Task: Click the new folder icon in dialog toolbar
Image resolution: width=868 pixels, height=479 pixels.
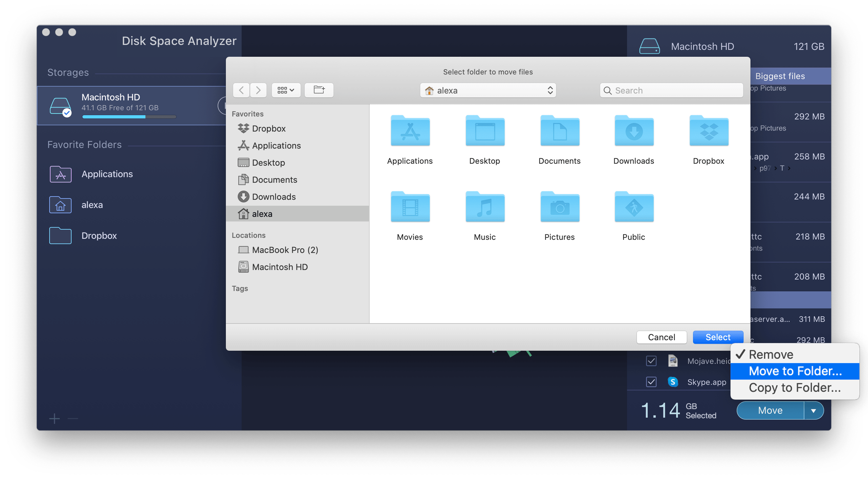Action: coord(319,90)
